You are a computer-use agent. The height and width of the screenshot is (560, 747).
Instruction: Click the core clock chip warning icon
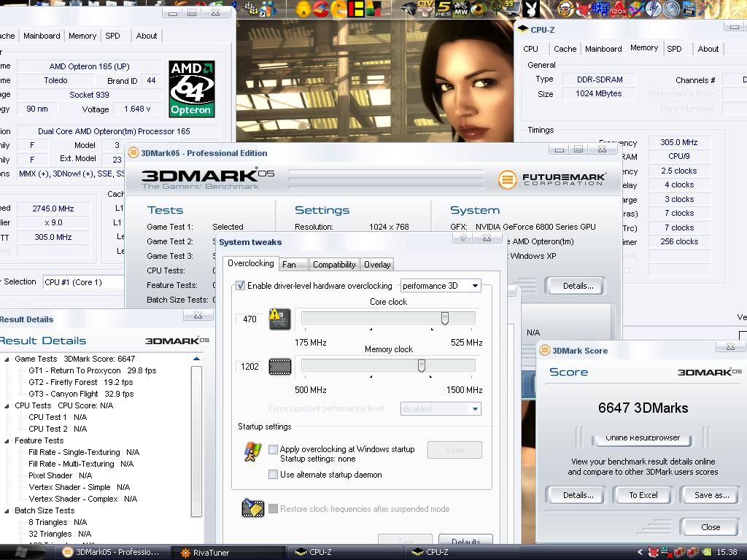(x=279, y=319)
